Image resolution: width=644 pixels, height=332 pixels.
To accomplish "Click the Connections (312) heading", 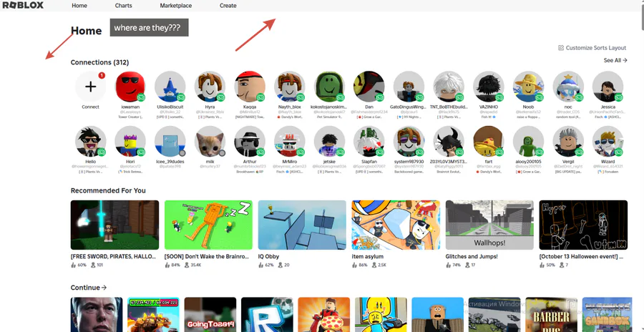I will click(99, 62).
